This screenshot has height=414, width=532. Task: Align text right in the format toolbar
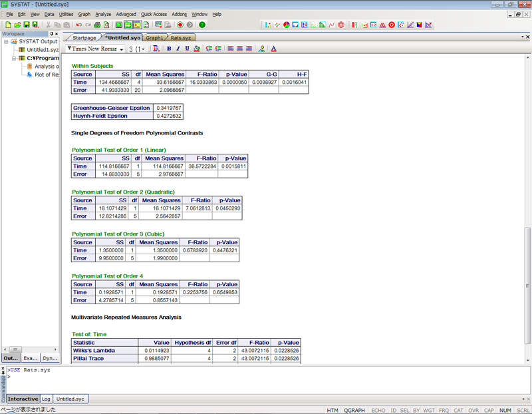click(x=249, y=49)
